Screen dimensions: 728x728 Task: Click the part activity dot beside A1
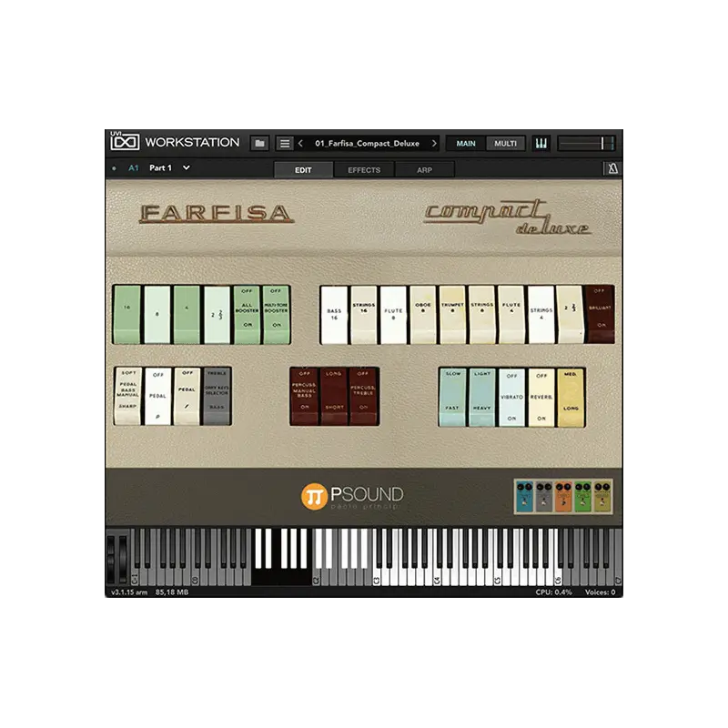tap(115, 168)
